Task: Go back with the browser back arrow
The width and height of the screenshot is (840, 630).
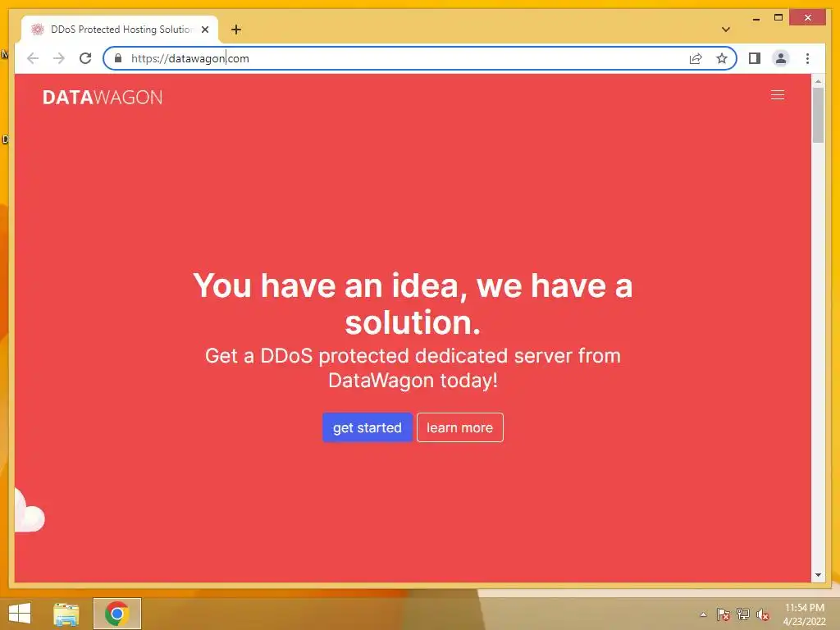Action: [x=33, y=58]
